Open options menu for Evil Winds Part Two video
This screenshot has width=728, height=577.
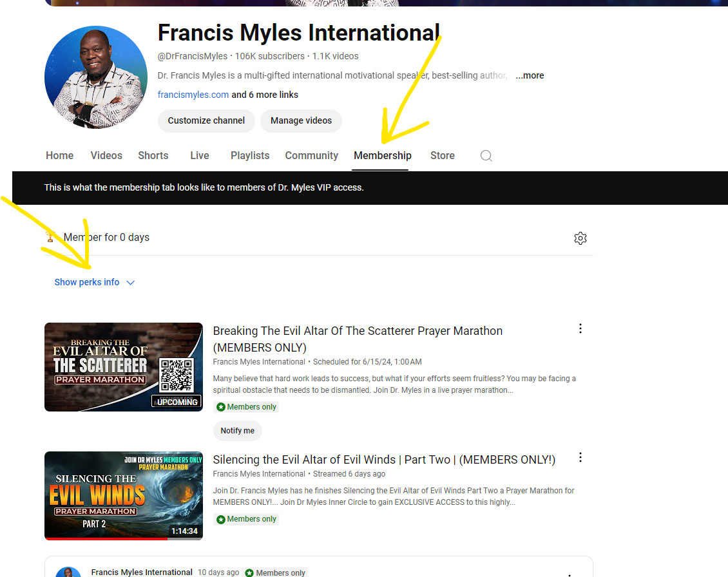pos(580,457)
